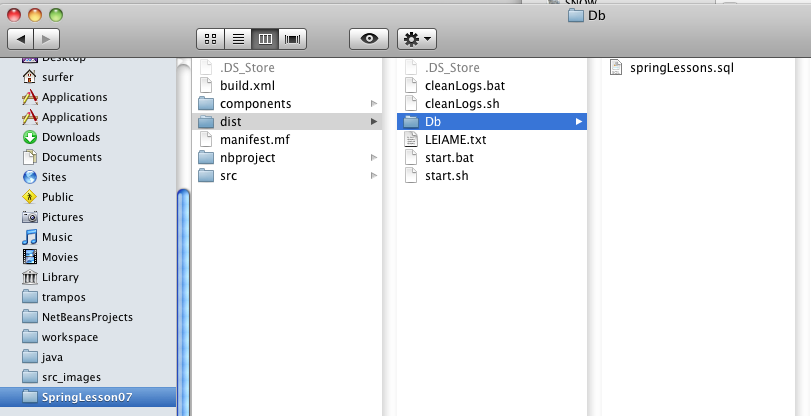Select dist folder
The width and height of the screenshot is (811, 416).
[287, 122]
